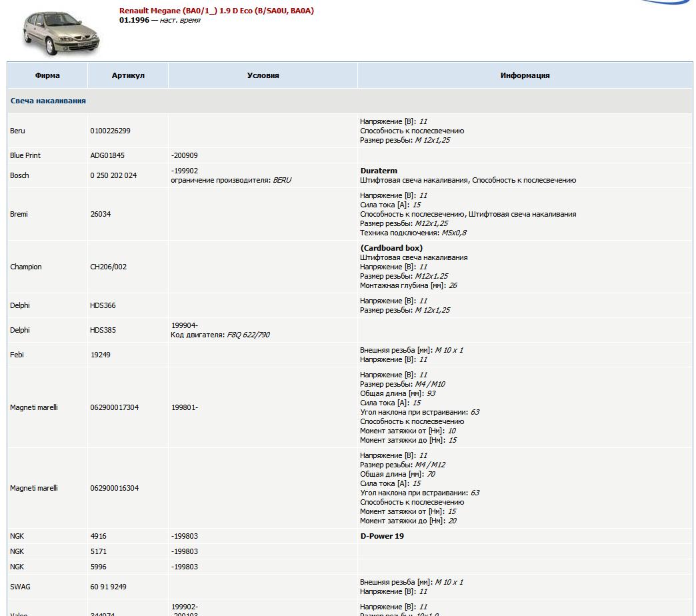Select engine code F8Q 622/790 text

click(x=248, y=335)
